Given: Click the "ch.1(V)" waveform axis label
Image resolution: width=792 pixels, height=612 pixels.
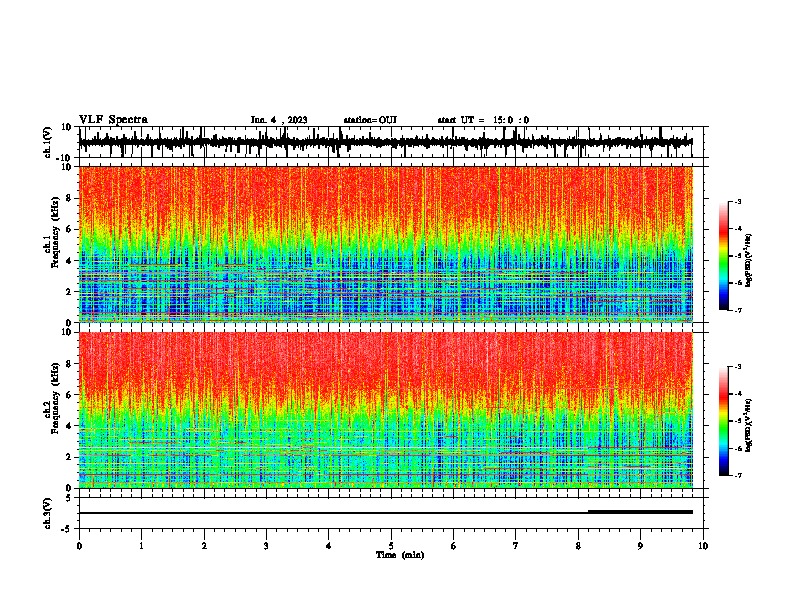Looking at the screenshot, I should point(48,142).
